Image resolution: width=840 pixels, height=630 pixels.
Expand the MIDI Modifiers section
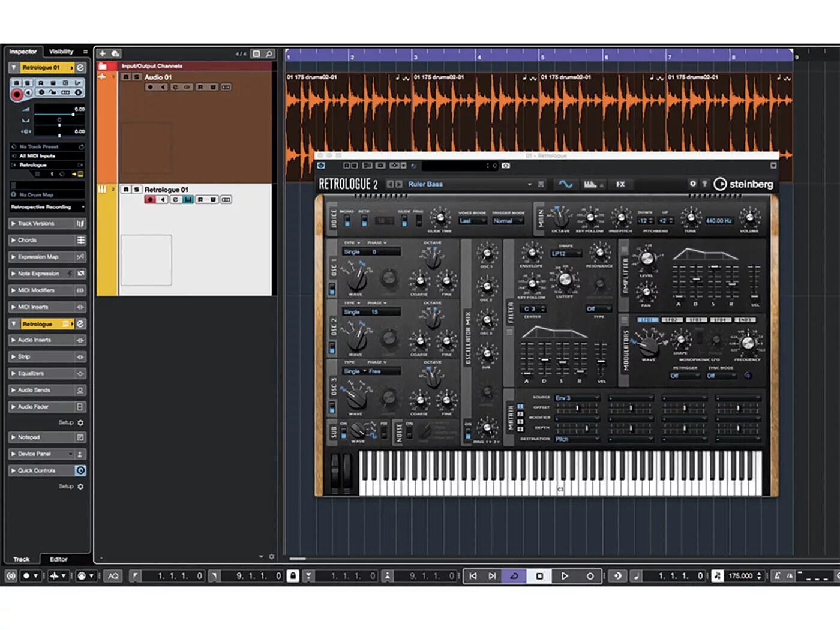click(x=47, y=290)
